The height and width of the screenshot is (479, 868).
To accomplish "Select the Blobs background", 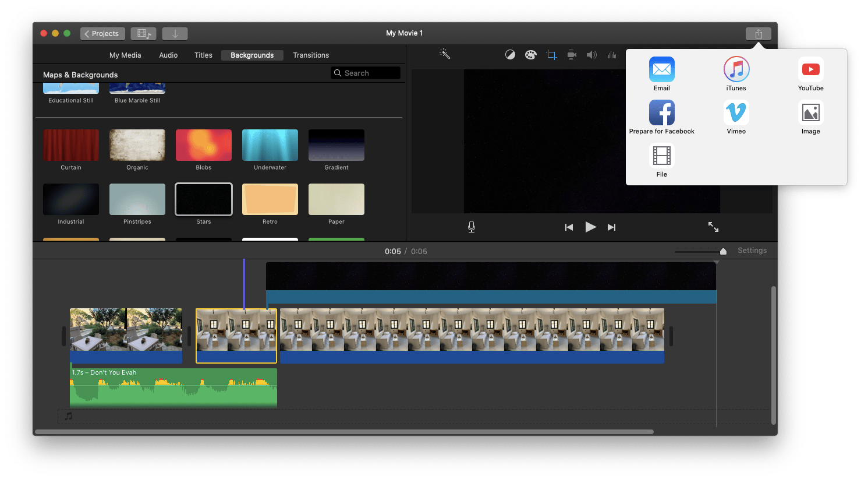I will (x=204, y=145).
